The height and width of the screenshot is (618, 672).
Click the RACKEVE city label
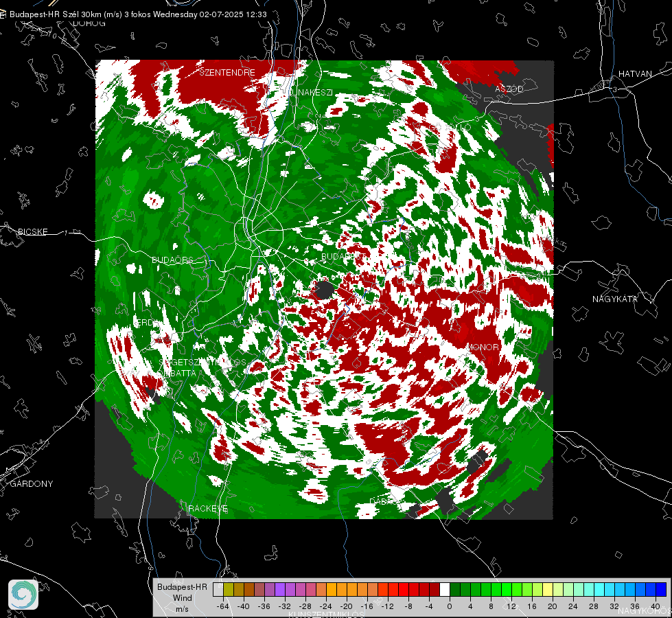(208, 508)
